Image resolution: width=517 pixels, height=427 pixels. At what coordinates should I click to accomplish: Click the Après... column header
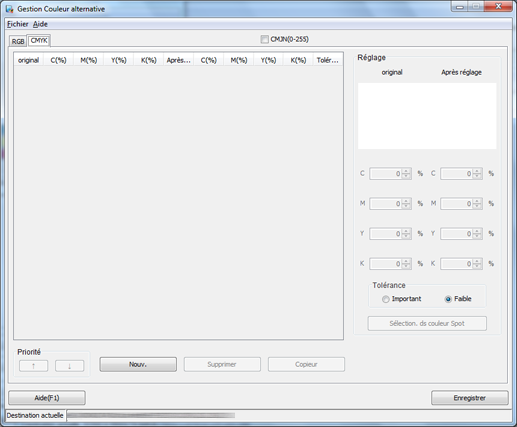coord(179,60)
